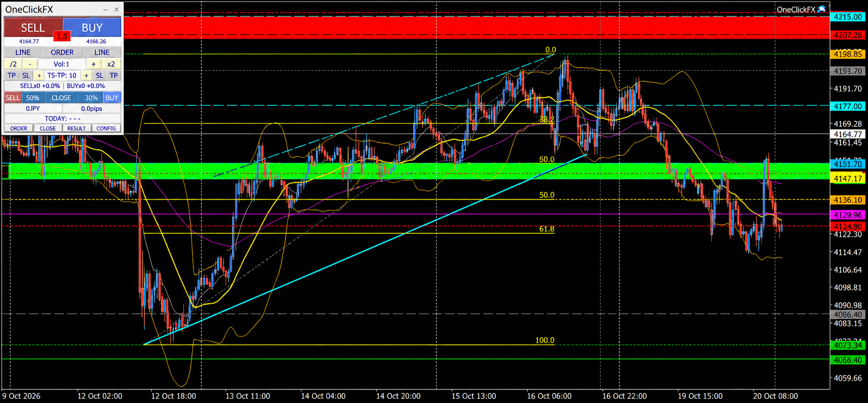Close 30% of the position
The height and width of the screenshot is (403, 868).
tap(91, 98)
